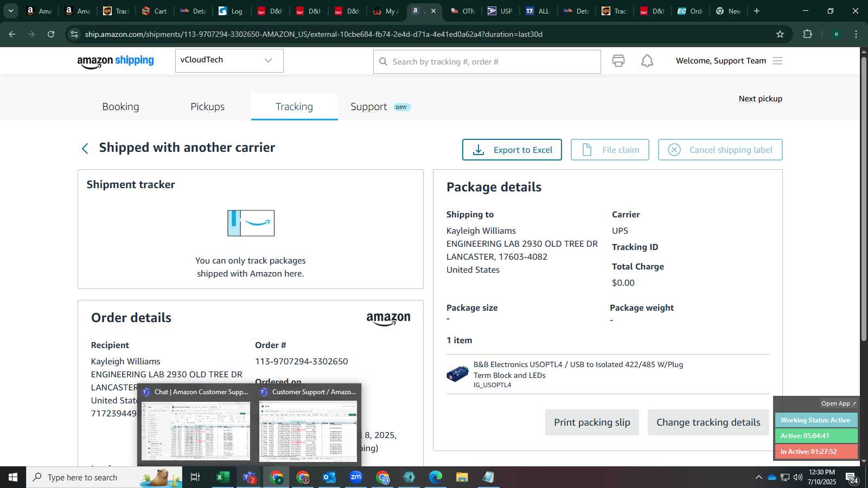This screenshot has width=868, height=488.
Task: Open Chrome three-dot menu
Action: coord(856,34)
